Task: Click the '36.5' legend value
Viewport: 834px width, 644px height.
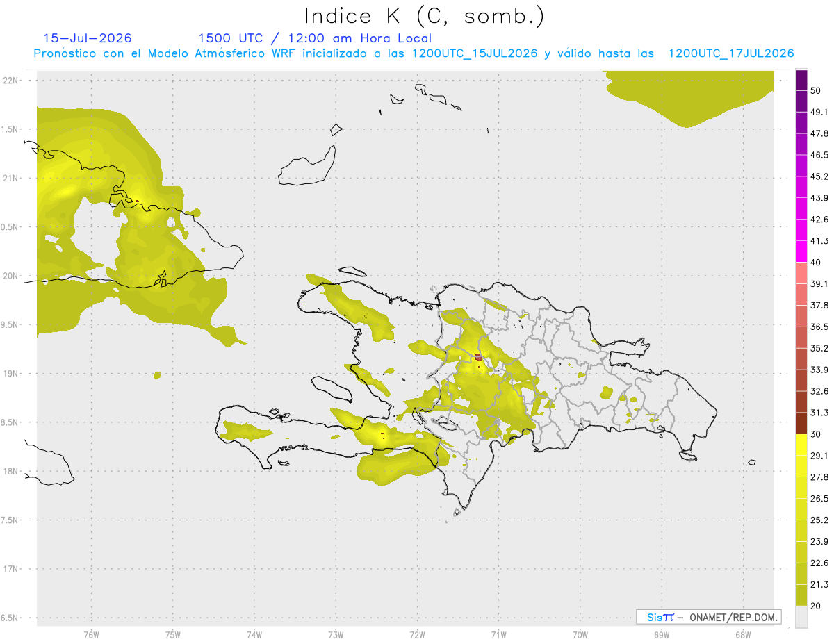Action: point(819,327)
